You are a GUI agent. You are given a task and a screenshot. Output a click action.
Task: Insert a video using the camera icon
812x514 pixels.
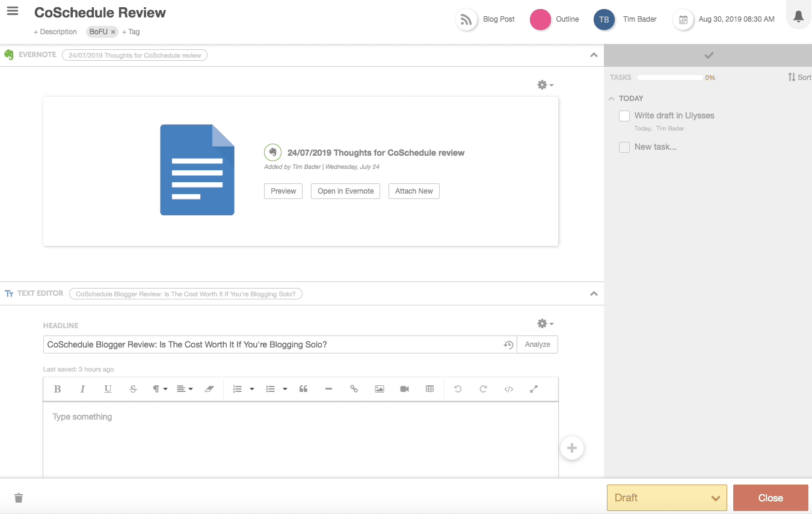click(x=404, y=389)
